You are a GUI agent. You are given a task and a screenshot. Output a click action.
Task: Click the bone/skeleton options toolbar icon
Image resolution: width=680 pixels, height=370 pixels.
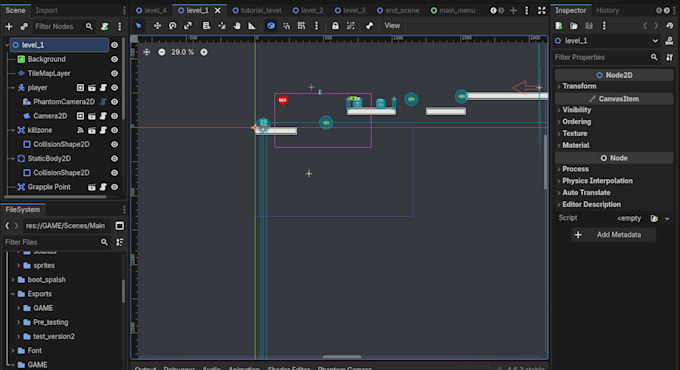point(369,26)
